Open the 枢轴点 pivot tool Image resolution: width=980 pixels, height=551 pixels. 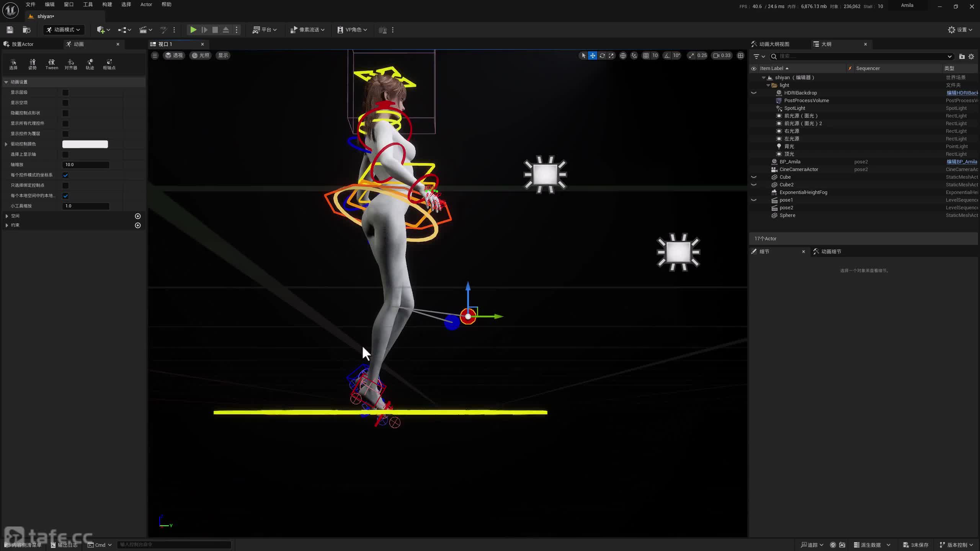(109, 64)
